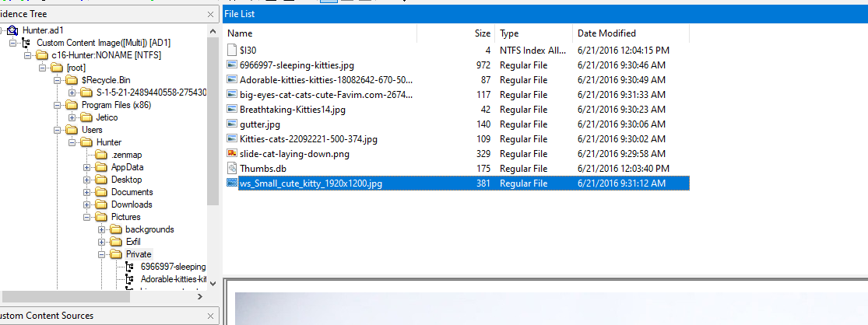
Task: Collapse the Users folder node
Action: [57, 130]
